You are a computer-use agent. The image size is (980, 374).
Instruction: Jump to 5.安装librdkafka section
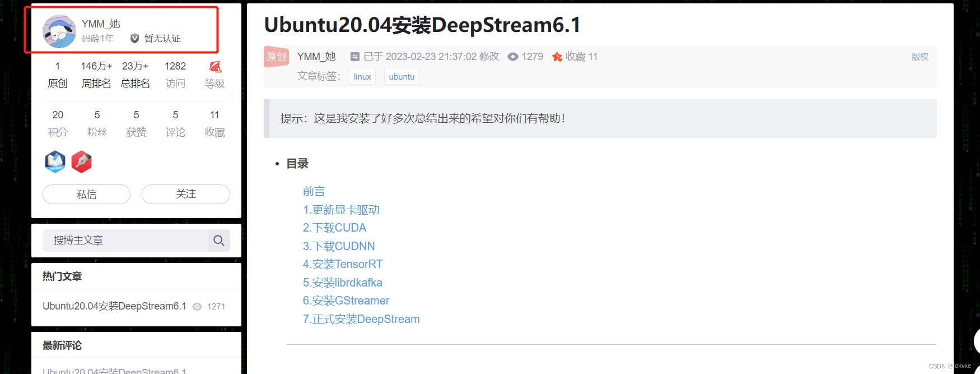coord(343,283)
